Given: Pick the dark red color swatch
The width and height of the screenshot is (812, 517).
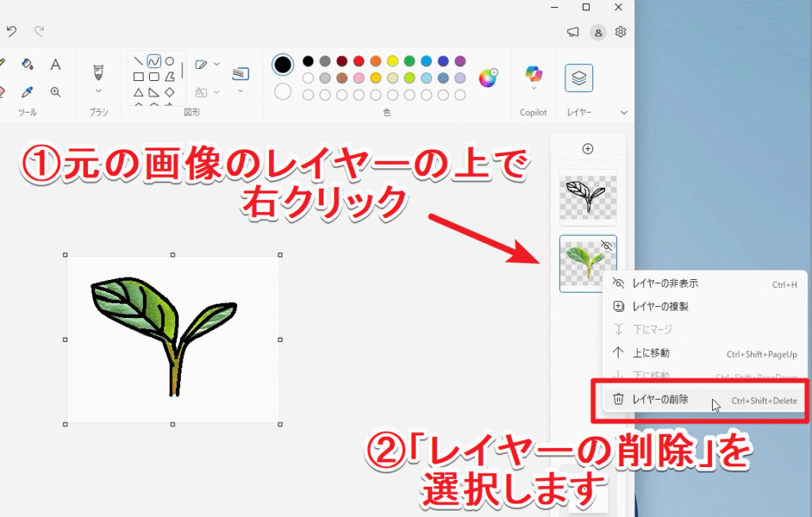Looking at the screenshot, I should (342, 61).
